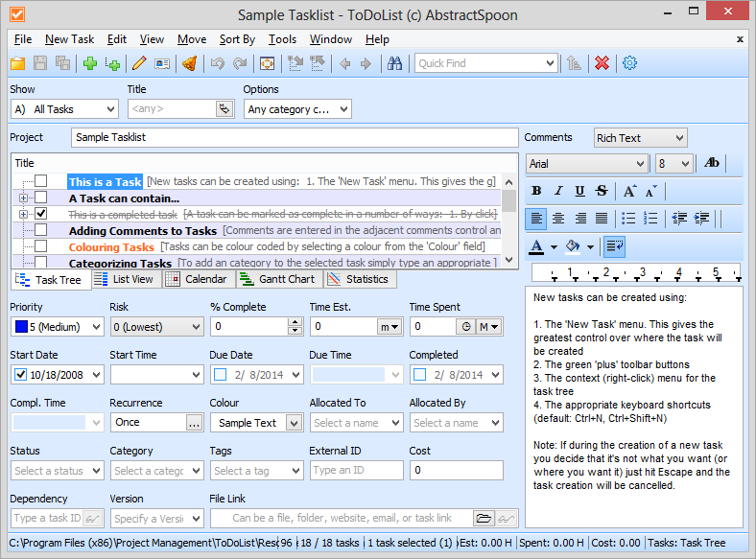Open the File menu
Image resolution: width=756 pixels, height=559 pixels.
(x=23, y=39)
